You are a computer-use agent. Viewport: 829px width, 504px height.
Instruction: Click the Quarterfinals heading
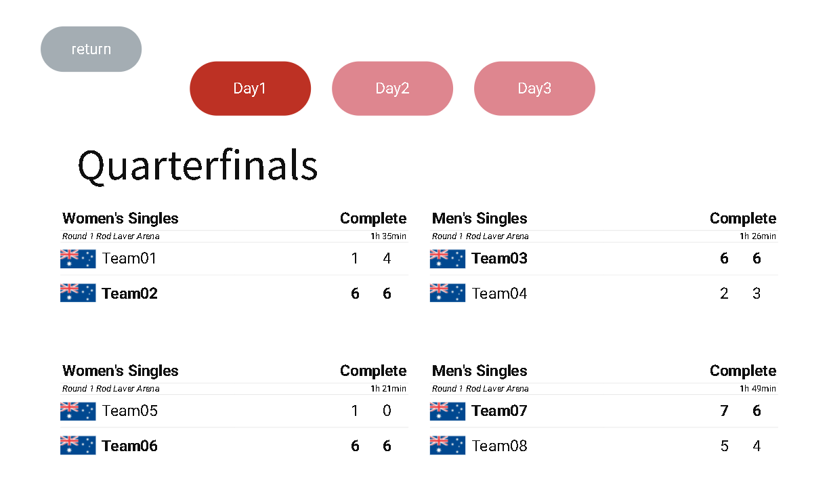pos(198,165)
